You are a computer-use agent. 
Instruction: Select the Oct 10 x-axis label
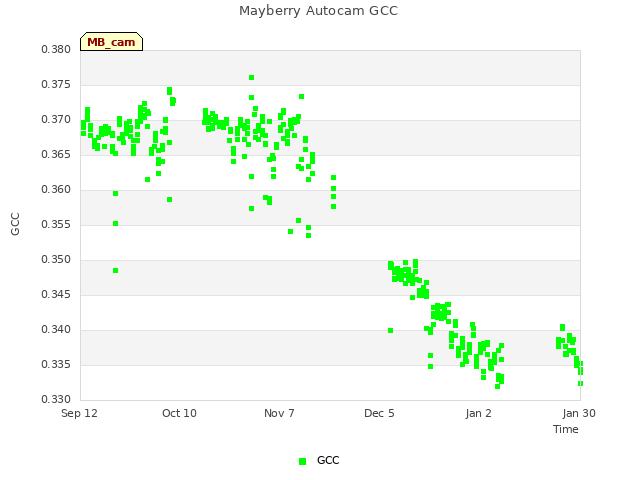click(179, 413)
